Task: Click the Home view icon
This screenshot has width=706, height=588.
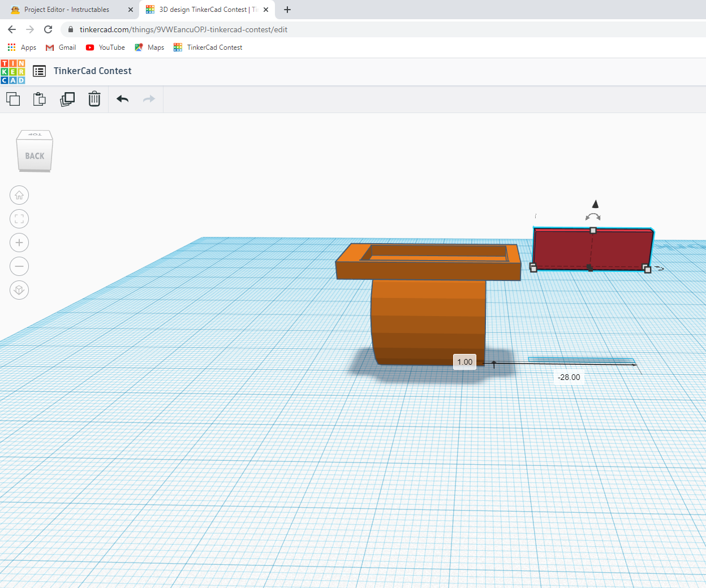Action: click(x=19, y=195)
